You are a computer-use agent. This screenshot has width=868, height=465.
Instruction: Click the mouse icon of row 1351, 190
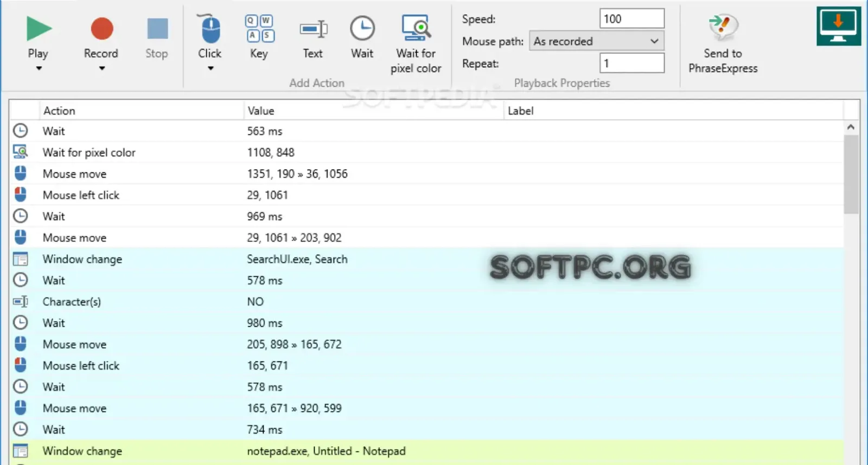20,173
